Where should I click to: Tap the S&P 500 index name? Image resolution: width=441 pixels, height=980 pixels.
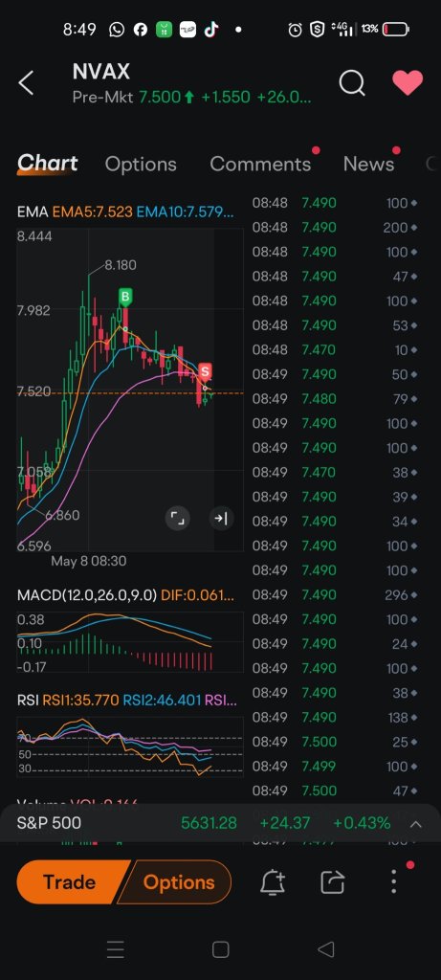click(x=49, y=823)
